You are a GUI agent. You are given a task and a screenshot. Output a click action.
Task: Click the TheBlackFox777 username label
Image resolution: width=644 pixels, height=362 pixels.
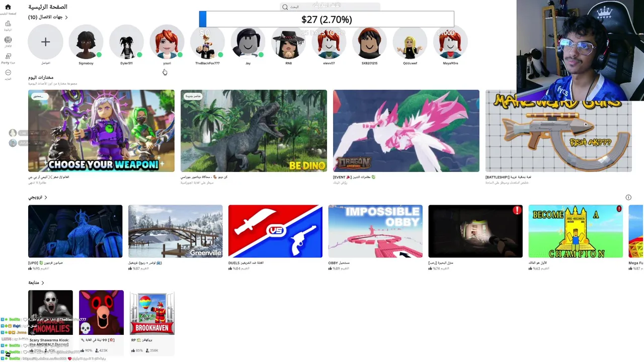(207, 63)
